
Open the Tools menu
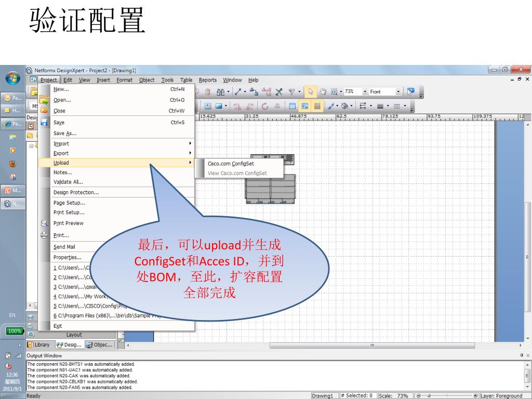(167, 80)
